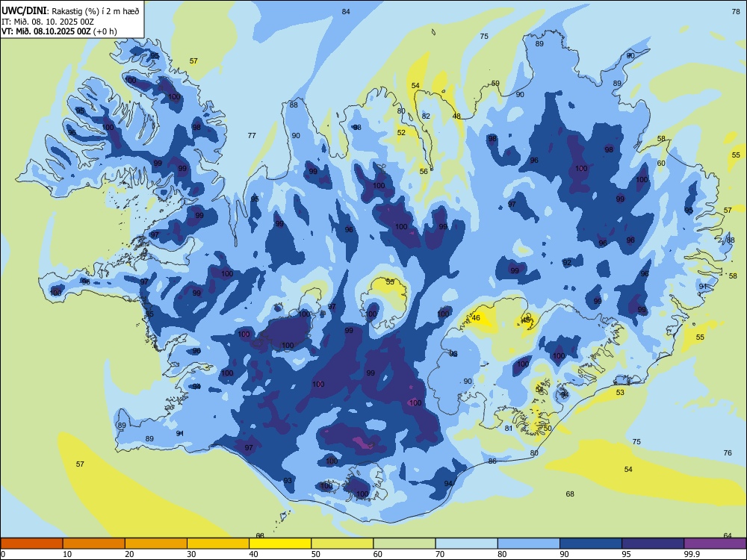
Task: Click the humidity value '86' on south coast
Action: pos(492,461)
